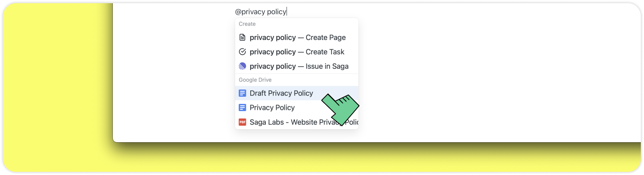The width and height of the screenshot is (644, 175).
Task: Select "privacy policy — Create Page" option
Action: [297, 38]
